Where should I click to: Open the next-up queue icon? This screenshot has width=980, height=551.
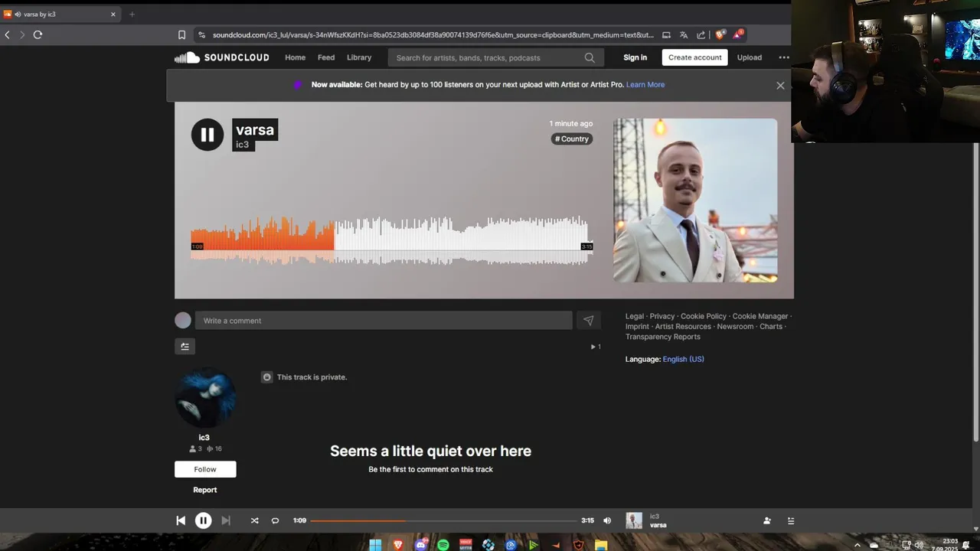coord(791,520)
